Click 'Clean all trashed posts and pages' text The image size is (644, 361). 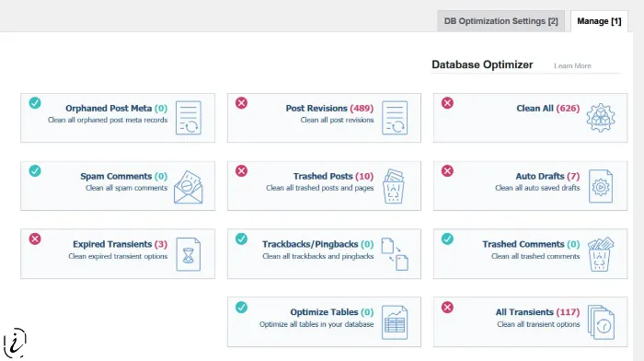(319, 188)
